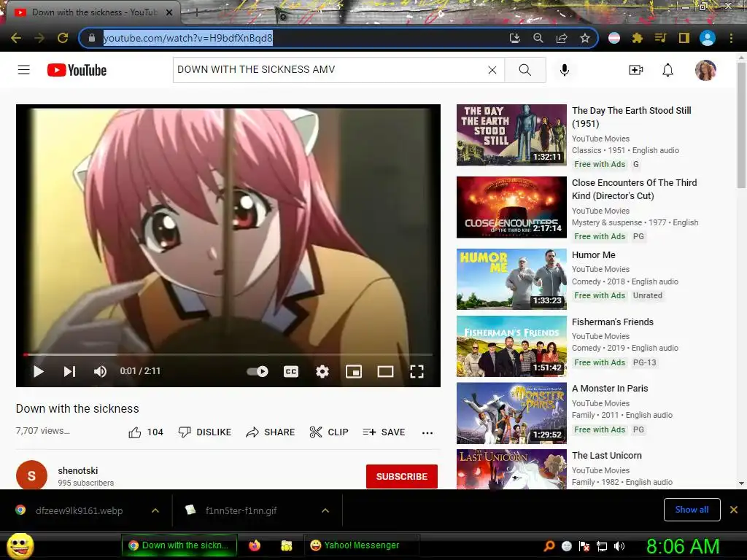Open the dfzeew9lk9161.webp downloaded file
This screenshot has height=560, width=747.
79,510
